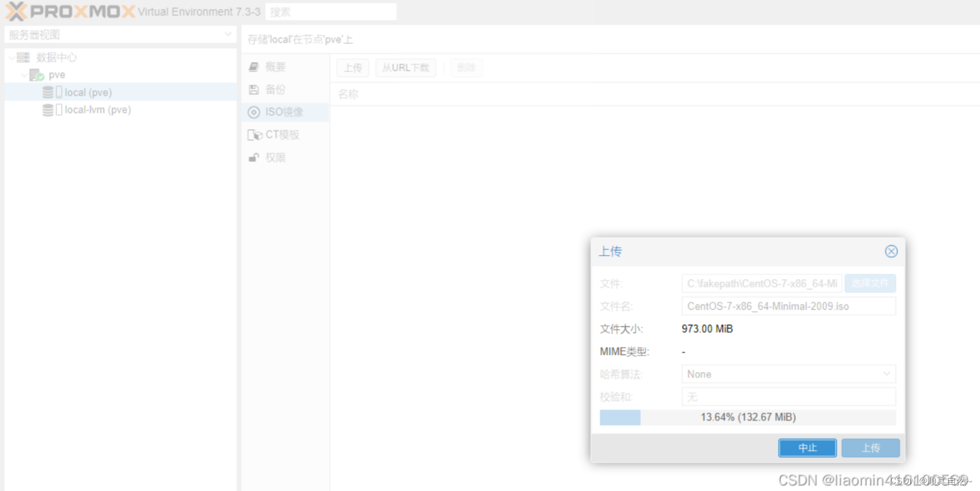Switch to the 概要 section
The height and width of the screenshot is (491, 980).
pyautogui.click(x=275, y=67)
